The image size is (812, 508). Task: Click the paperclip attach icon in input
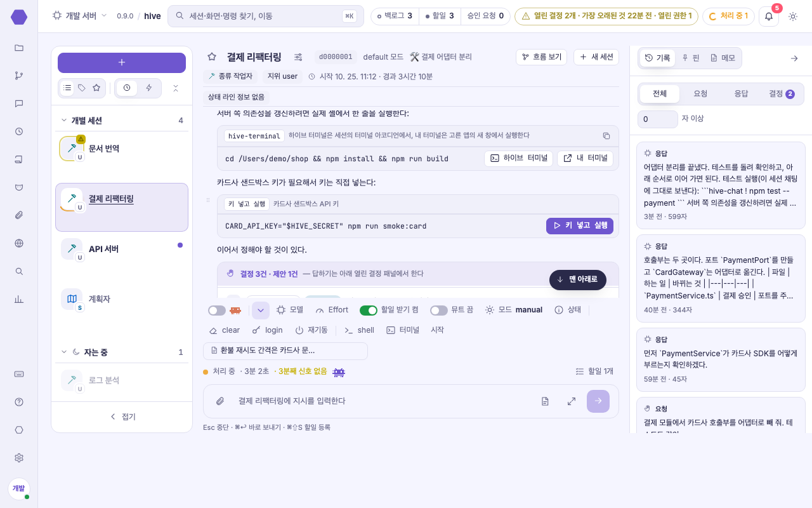pyautogui.click(x=220, y=401)
